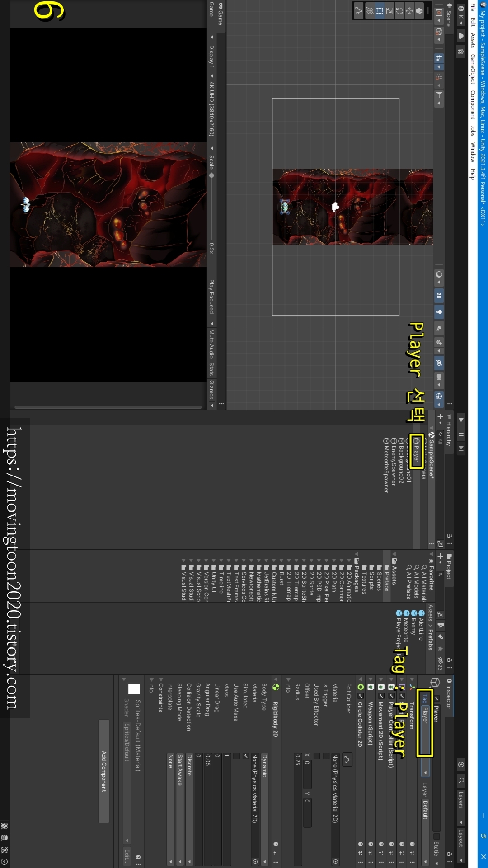The image size is (488, 868).
Task: Open the Layers dropdown in top bar
Action: tap(461, 808)
